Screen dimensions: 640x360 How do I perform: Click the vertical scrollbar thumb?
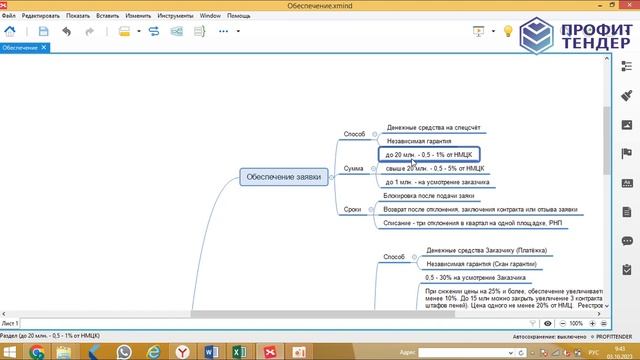pyautogui.click(x=607, y=141)
